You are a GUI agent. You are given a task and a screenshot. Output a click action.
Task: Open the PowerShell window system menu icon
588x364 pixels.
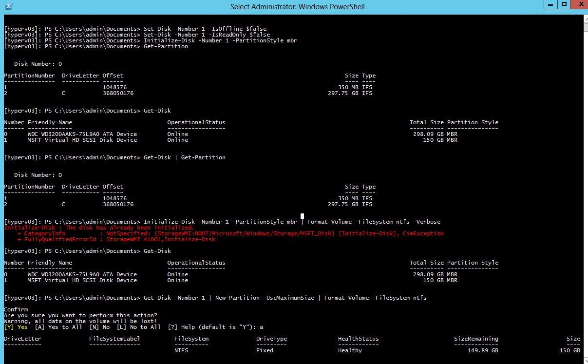[x=8, y=6]
